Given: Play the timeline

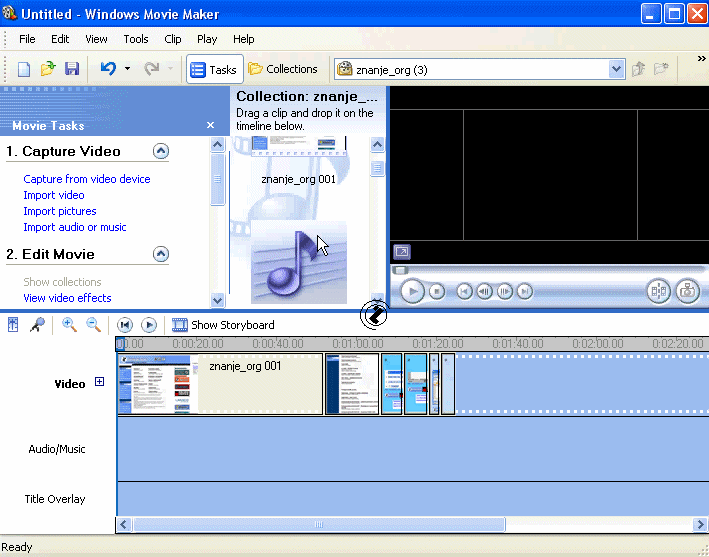Looking at the screenshot, I should pos(149,325).
